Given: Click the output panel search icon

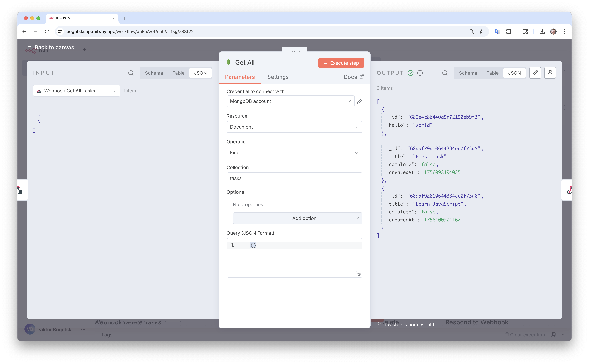Looking at the screenshot, I should [x=445, y=73].
